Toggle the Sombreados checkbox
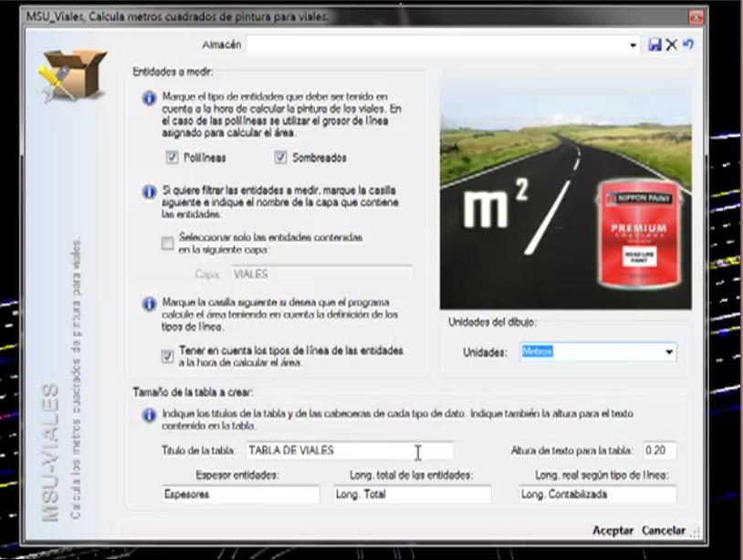The width and height of the screenshot is (743, 560). tap(280, 158)
